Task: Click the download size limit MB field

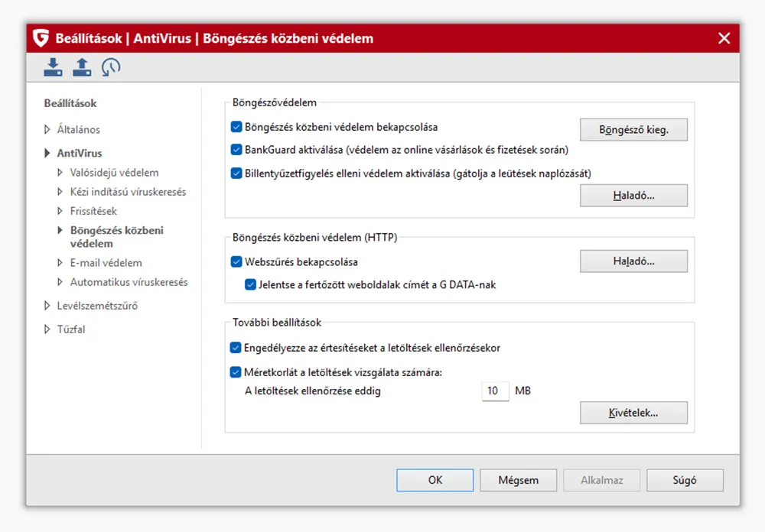Action: click(495, 391)
